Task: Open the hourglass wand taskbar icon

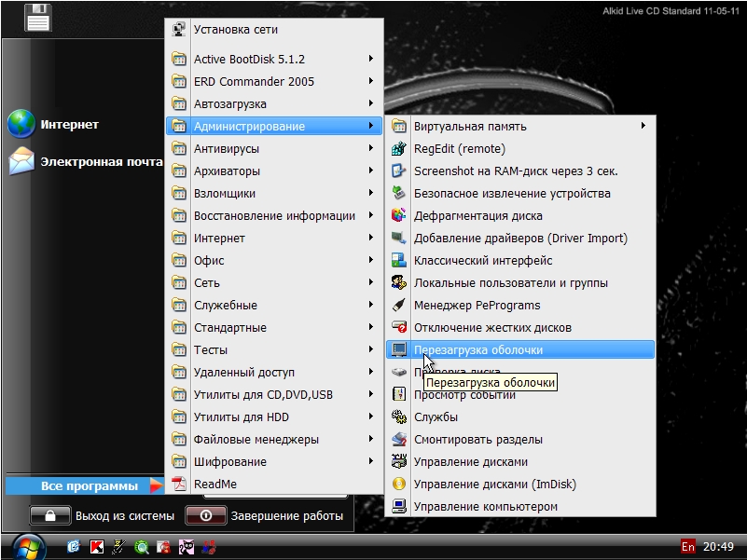Action: click(118, 547)
